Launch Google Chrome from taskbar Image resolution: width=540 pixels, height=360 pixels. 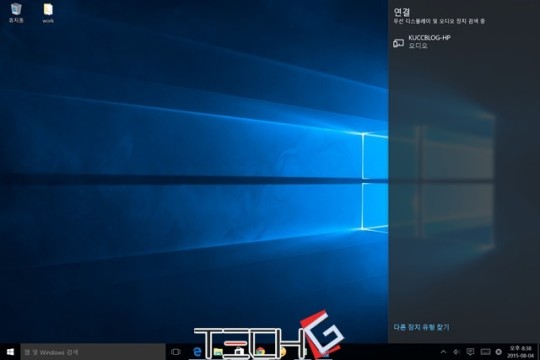[260, 352]
